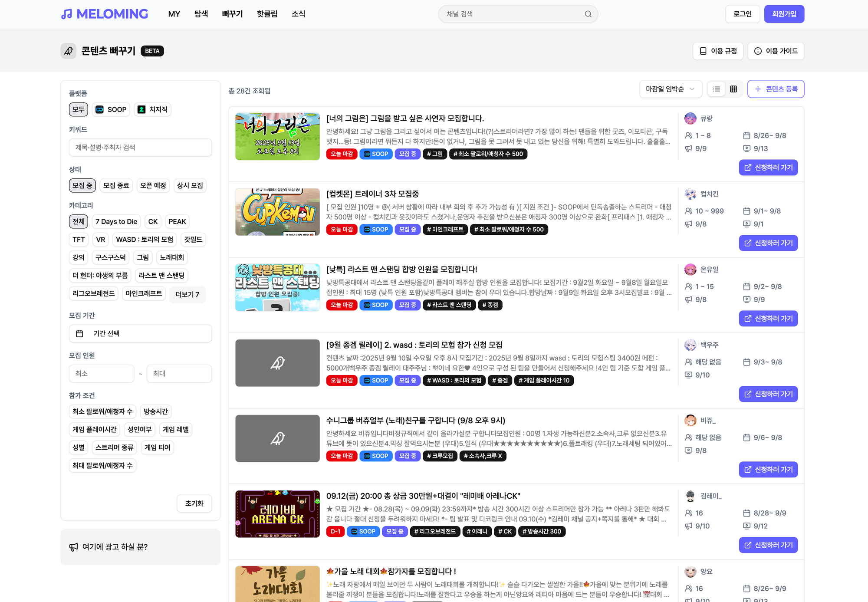The height and width of the screenshot is (602, 868).
Task: Click the 콘텐츠 뻐꾸기 rocket icon
Action: (69, 51)
